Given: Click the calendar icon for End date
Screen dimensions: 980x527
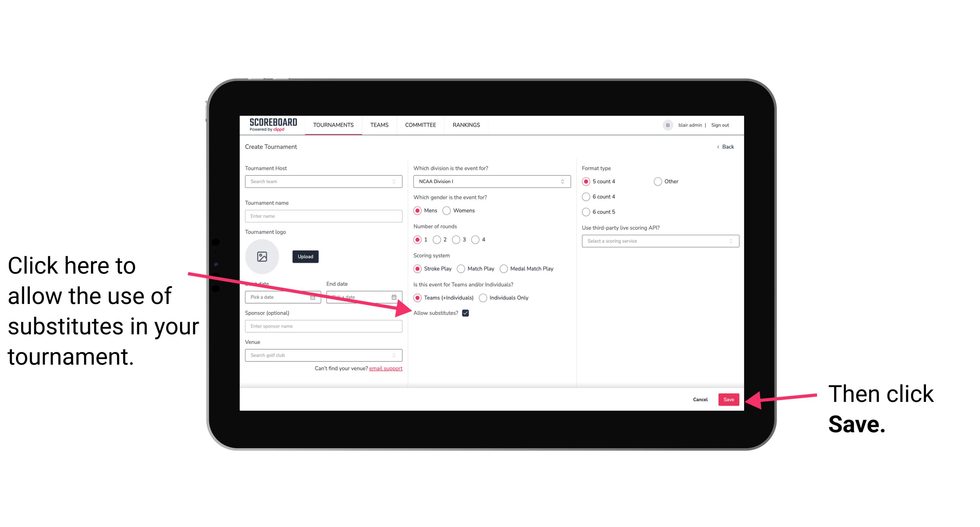Looking at the screenshot, I should point(396,296).
